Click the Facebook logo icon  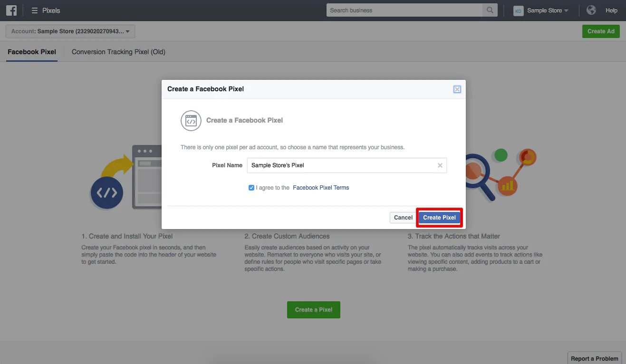click(x=11, y=10)
